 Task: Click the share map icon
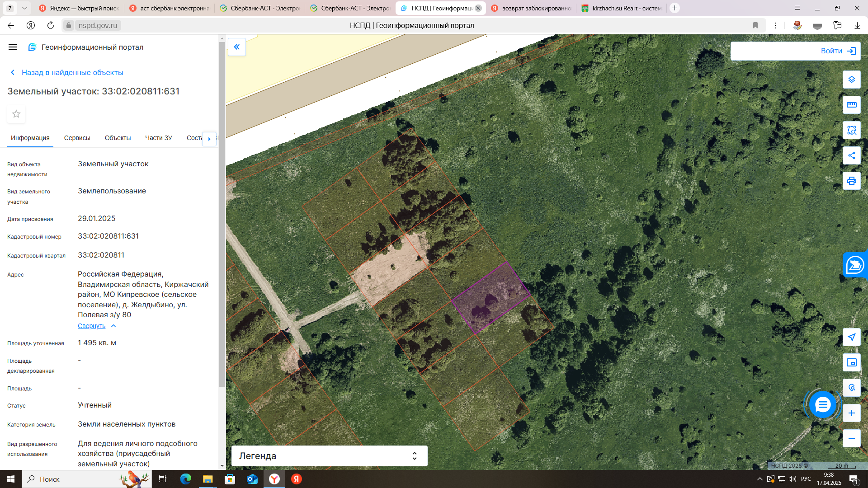[x=851, y=155]
